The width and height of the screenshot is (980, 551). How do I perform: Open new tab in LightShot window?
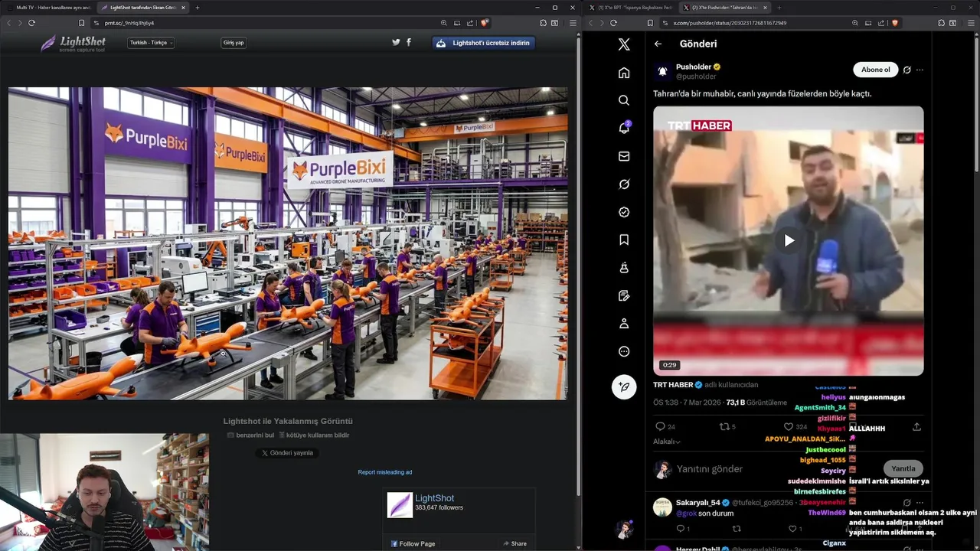198,8
